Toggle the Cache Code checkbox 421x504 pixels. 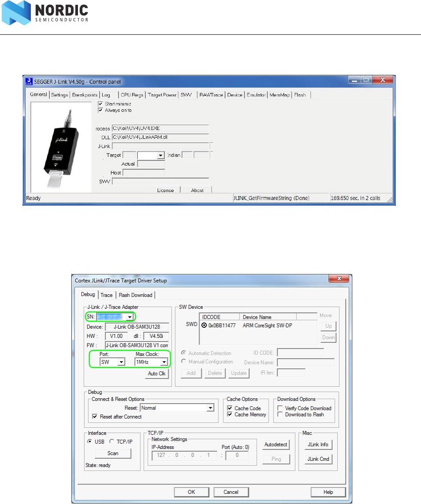pyautogui.click(x=230, y=408)
